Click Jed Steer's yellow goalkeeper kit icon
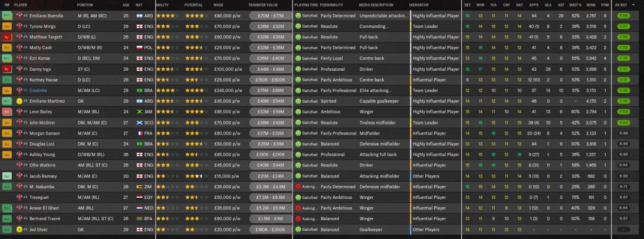The height and width of the screenshot is (239, 644). pos(19,229)
